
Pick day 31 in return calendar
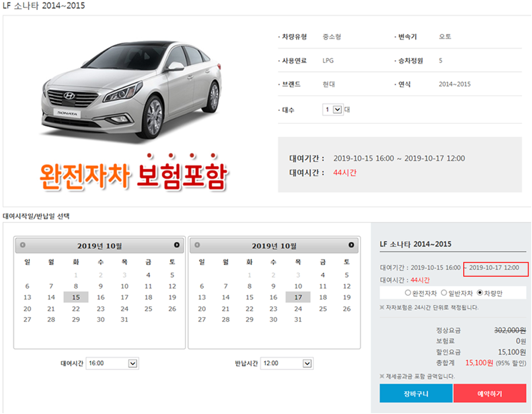(x=298, y=320)
